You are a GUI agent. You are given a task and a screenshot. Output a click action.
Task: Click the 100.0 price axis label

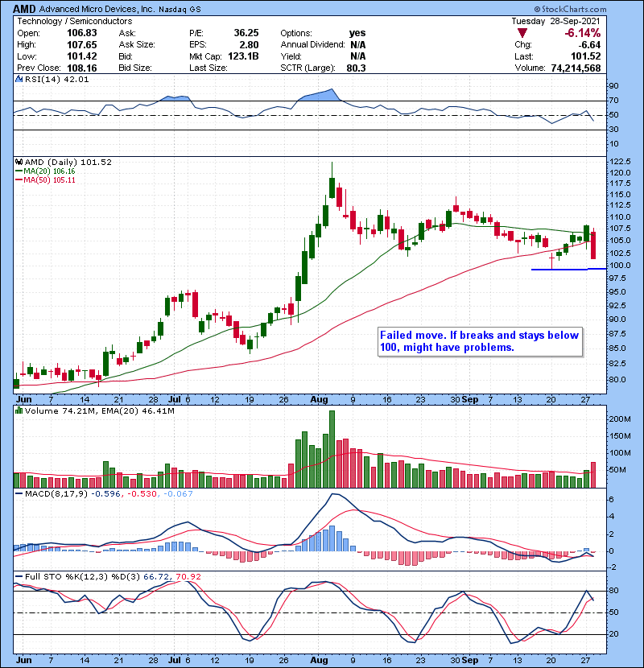[x=621, y=266]
